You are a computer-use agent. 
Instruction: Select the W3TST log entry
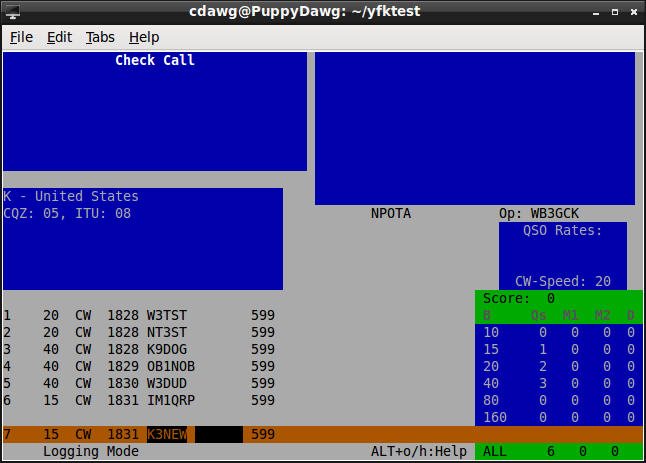tap(166, 315)
